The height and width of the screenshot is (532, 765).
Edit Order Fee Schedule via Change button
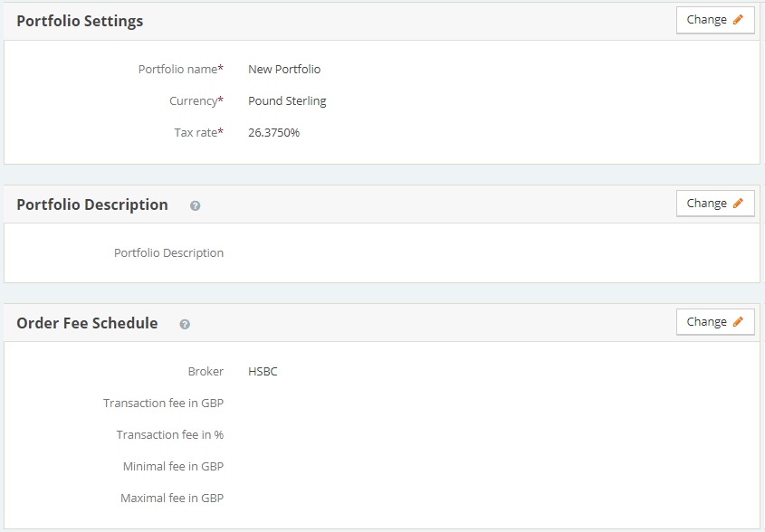(x=714, y=322)
